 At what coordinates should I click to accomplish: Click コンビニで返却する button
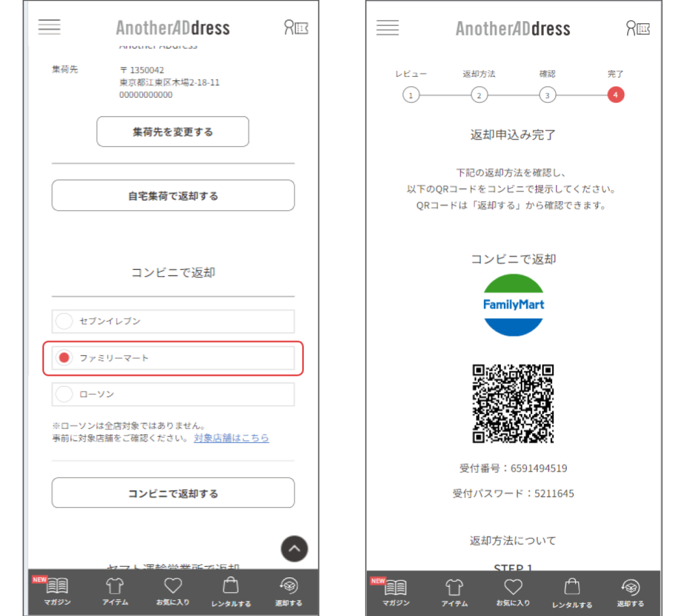173,493
